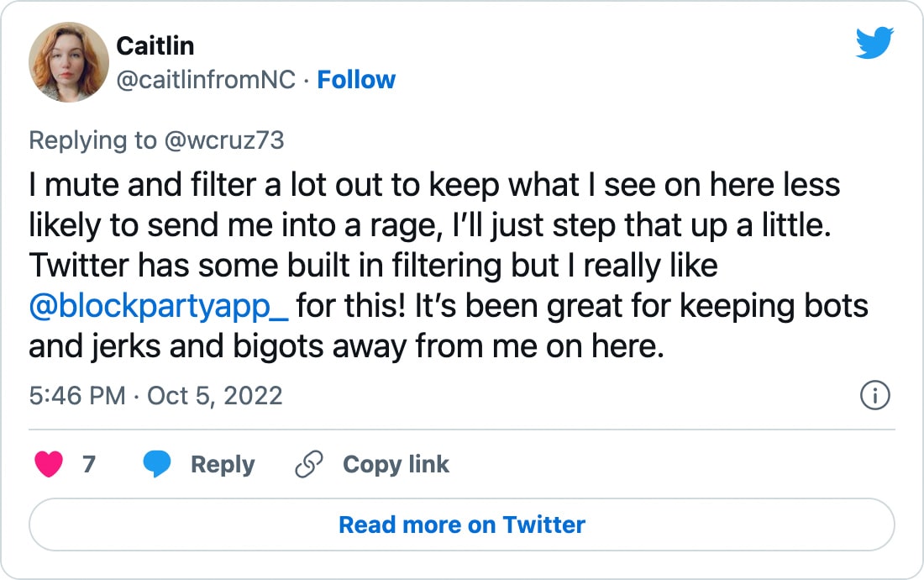Click the blue reply bubble icon

tap(157, 465)
